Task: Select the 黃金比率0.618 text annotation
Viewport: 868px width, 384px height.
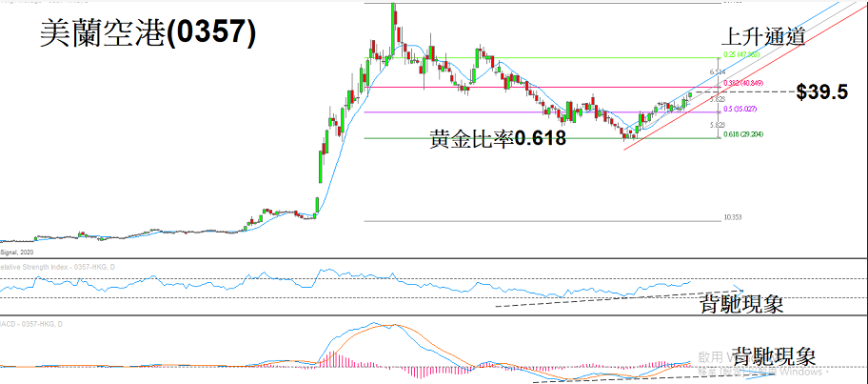Action: [498, 139]
